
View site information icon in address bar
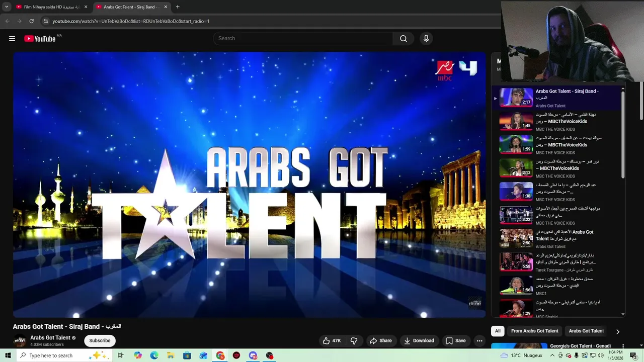[x=45, y=21]
